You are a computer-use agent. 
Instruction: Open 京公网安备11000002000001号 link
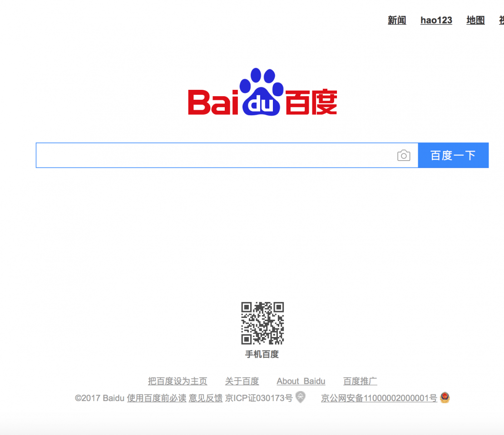[379, 398]
